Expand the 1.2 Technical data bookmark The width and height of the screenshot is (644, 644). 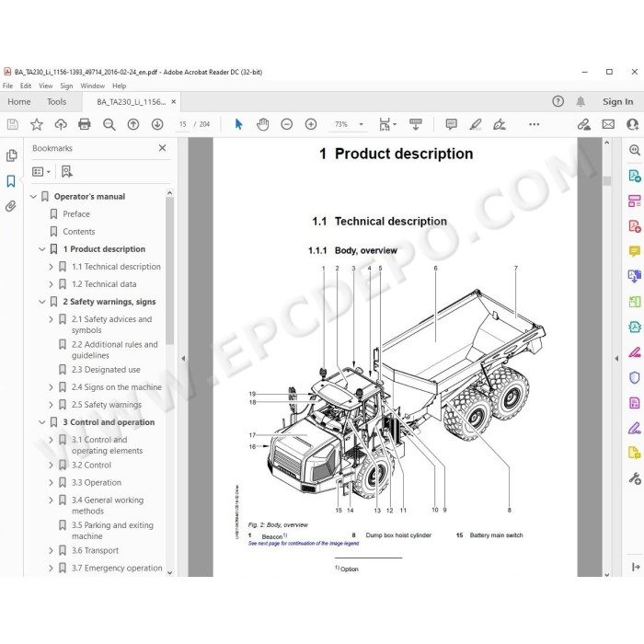[51, 284]
